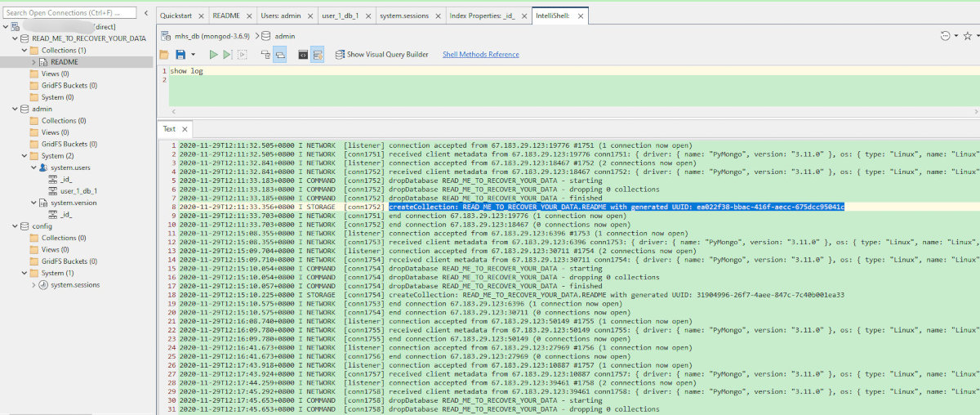Click the star bookmarks icon
Image resolution: width=980 pixels, height=415 pixels.
coord(968,36)
